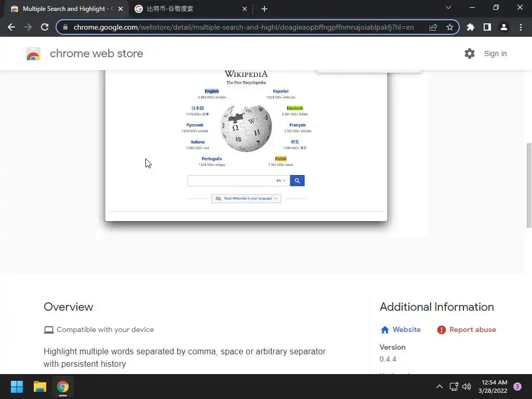The image size is (532, 399).
Task: Click the volume speaker icon
Action: click(x=467, y=387)
